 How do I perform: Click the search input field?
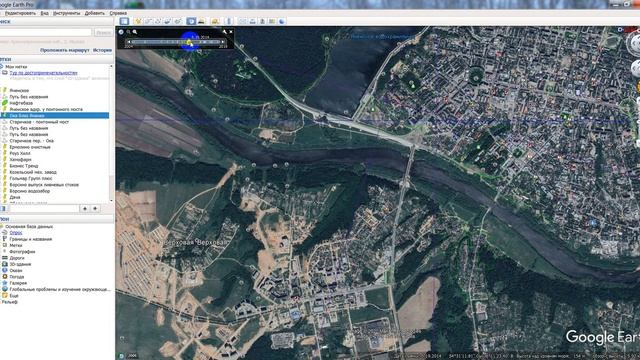pyautogui.click(x=46, y=32)
